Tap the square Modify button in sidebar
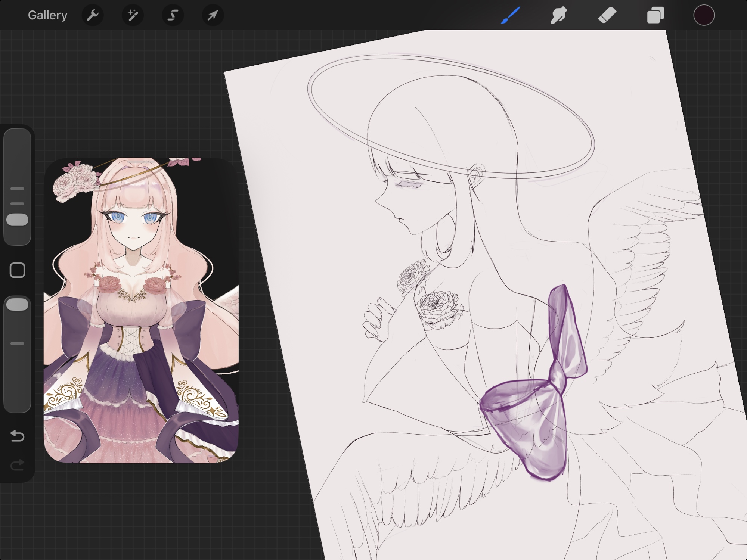Screen dimensions: 747x560 coord(17,270)
